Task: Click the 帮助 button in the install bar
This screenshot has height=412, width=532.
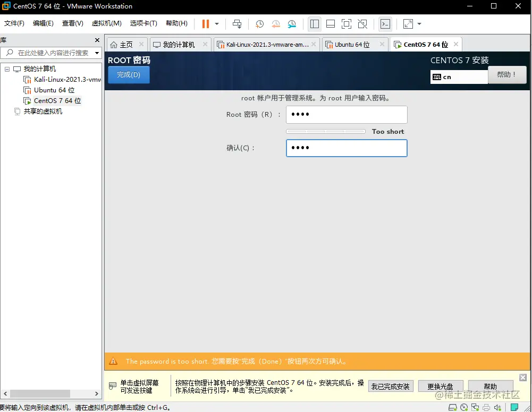Action: [x=490, y=387]
